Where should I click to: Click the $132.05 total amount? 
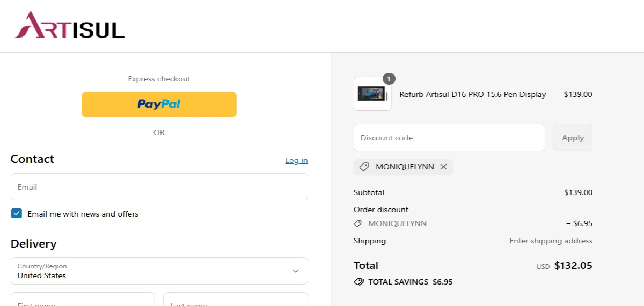573,265
